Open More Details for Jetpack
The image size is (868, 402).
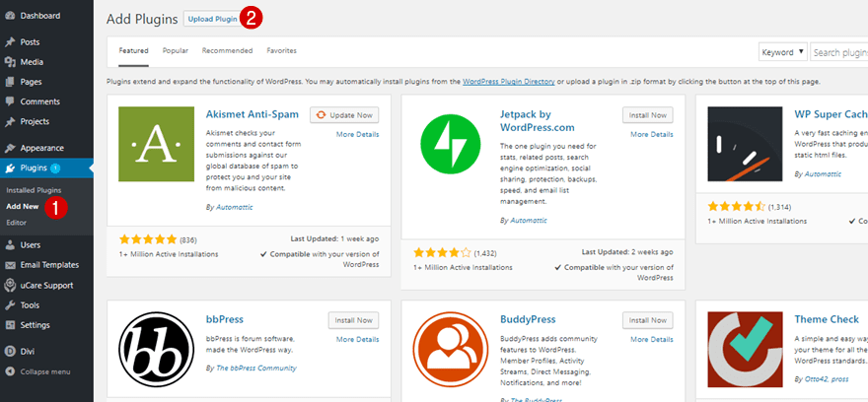(652, 134)
